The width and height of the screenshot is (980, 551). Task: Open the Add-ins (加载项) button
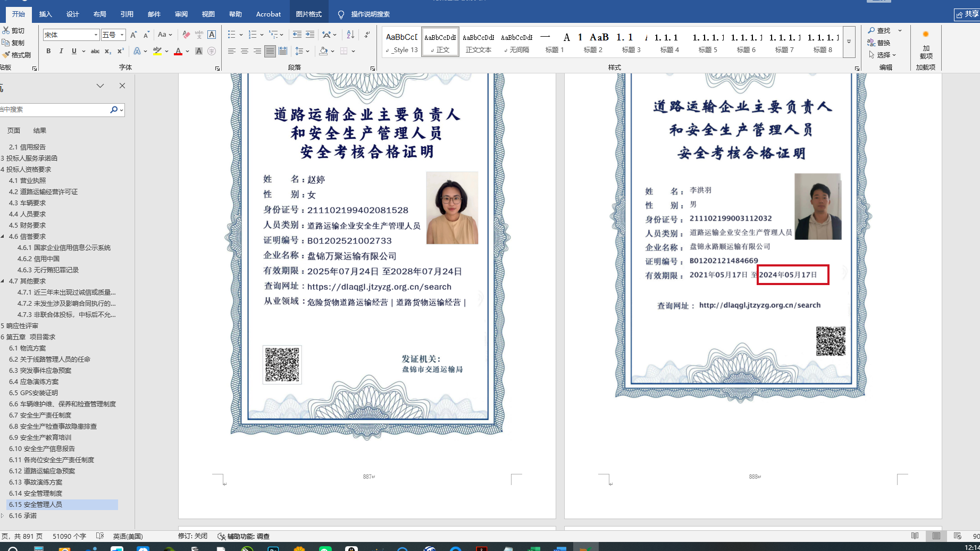click(x=926, y=45)
